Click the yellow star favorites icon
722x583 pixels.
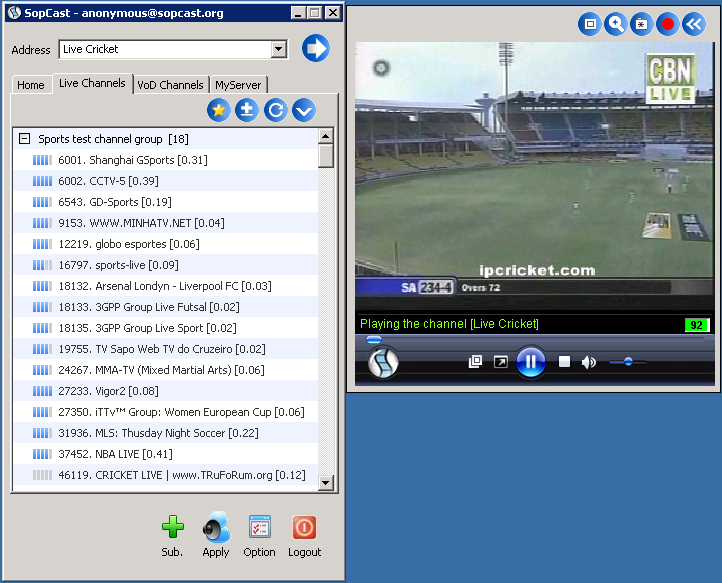coord(218,110)
